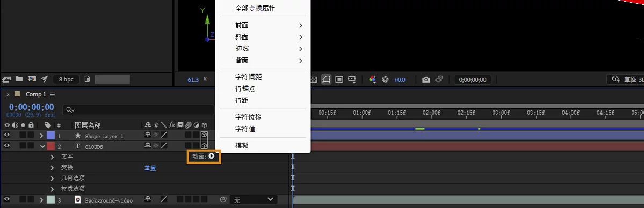Collapse the CLOUDS layer properties

(42, 146)
